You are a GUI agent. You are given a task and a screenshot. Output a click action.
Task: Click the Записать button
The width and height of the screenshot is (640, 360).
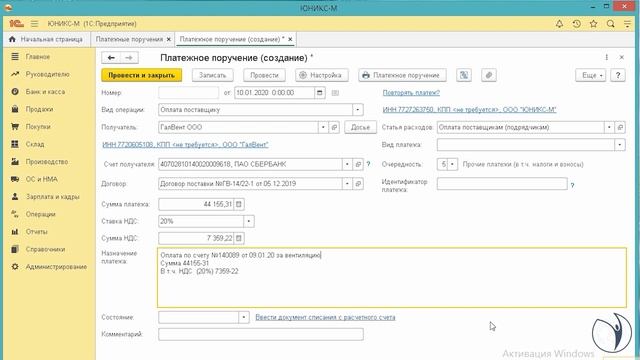pos(213,75)
